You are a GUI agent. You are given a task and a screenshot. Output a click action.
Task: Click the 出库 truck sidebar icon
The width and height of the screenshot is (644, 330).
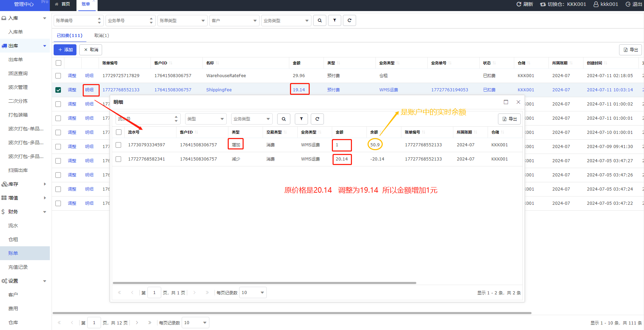[4, 46]
